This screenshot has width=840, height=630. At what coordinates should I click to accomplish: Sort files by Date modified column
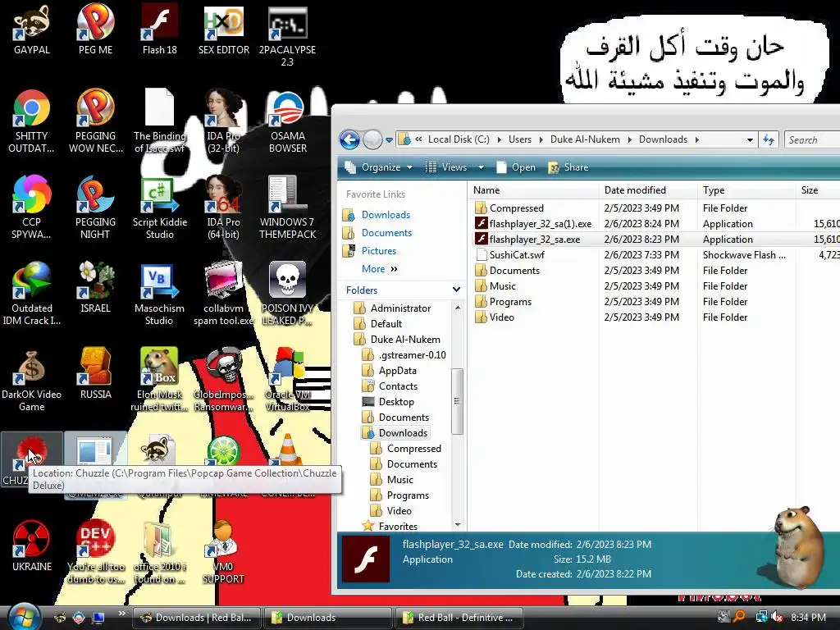pyautogui.click(x=648, y=190)
